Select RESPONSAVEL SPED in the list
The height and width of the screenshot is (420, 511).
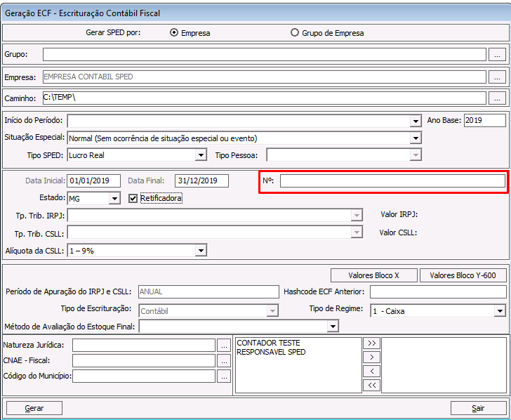271,352
